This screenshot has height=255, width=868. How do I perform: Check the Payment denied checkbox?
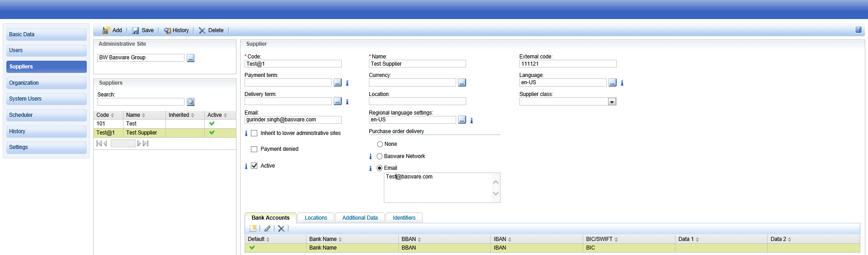(254, 149)
